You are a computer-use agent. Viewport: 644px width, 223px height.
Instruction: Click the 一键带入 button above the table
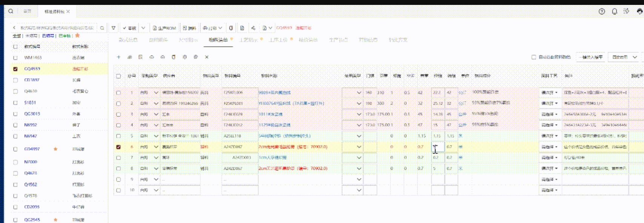pos(591,57)
